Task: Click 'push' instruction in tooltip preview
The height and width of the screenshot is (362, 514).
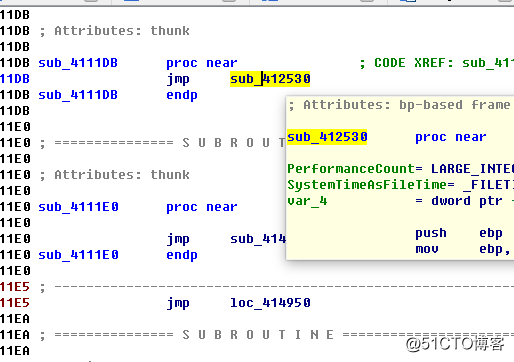Action: tap(431, 234)
